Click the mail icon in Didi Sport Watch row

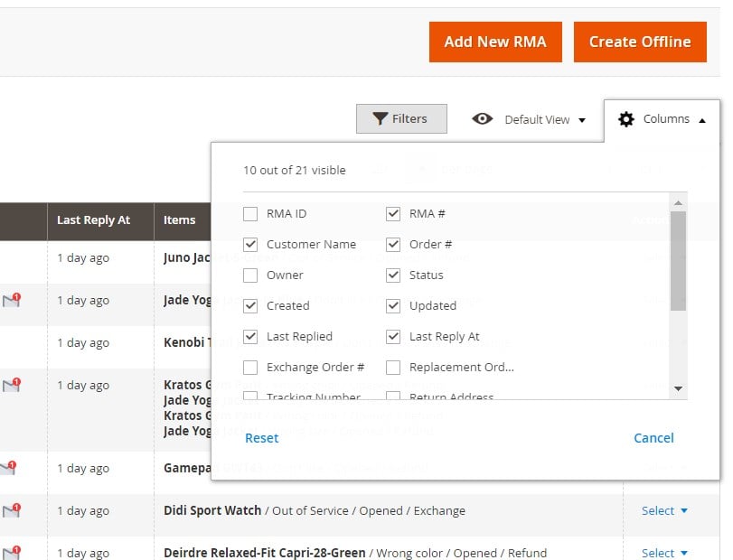coord(12,510)
